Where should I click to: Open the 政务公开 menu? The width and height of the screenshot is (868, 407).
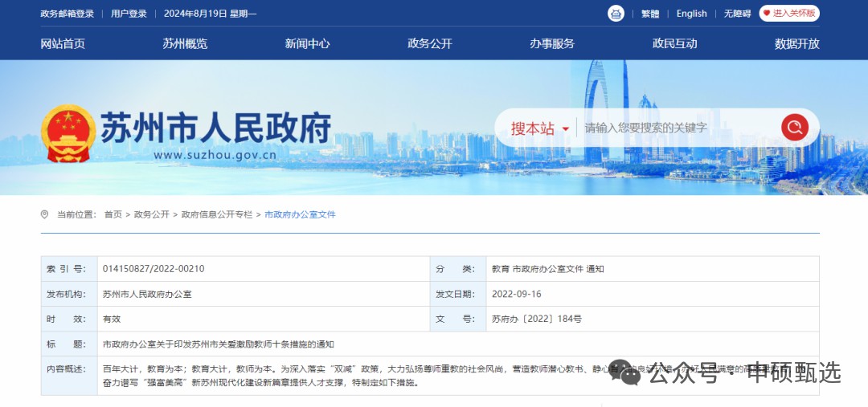(x=429, y=43)
